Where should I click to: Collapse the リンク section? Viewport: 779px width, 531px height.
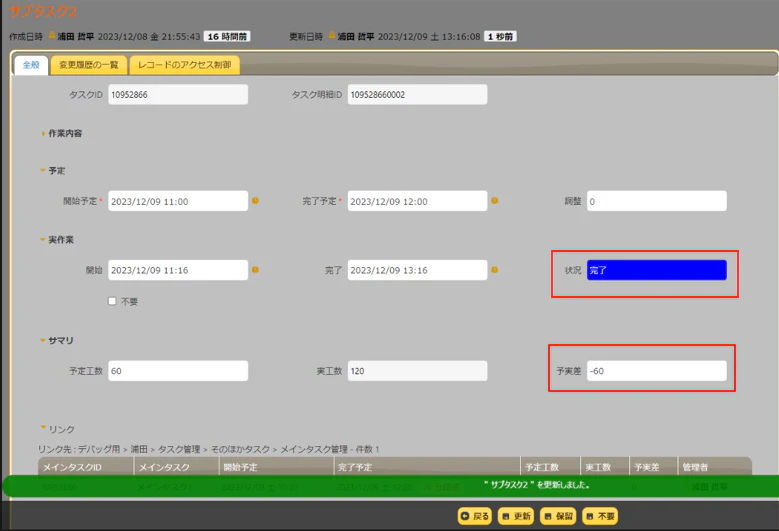point(57,429)
